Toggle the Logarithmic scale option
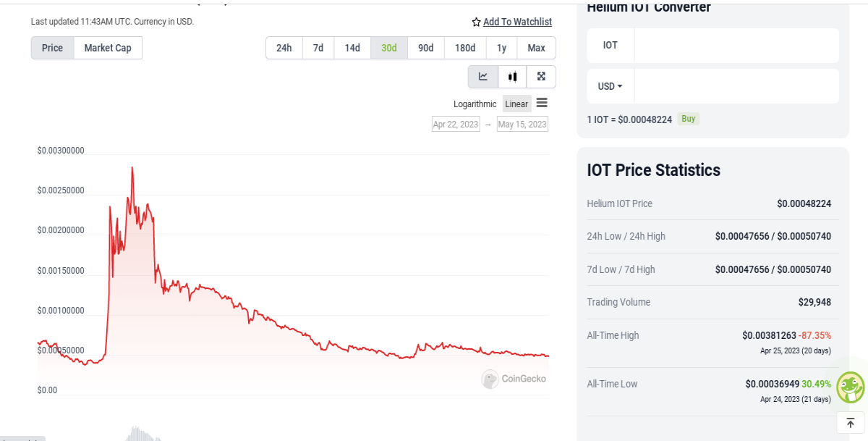 tap(475, 104)
